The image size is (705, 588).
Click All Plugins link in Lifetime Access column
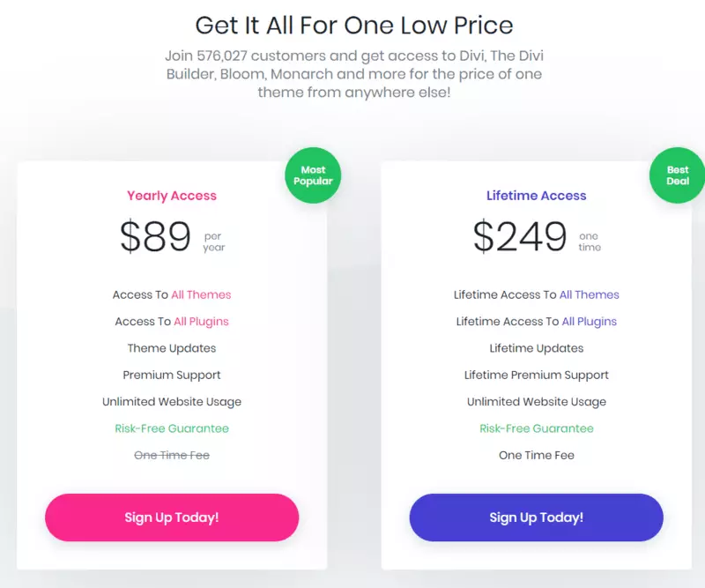point(589,321)
